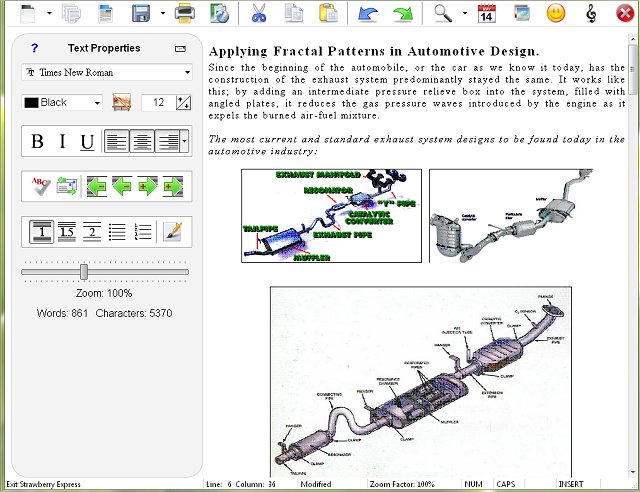Apply bulleted list
Image resolution: width=640 pixels, height=492 pixels.
(x=117, y=232)
